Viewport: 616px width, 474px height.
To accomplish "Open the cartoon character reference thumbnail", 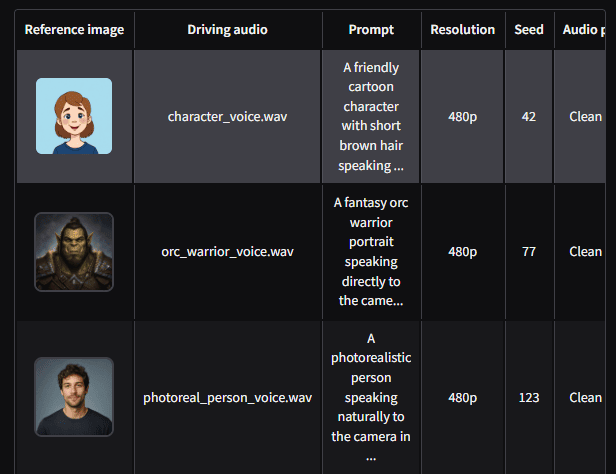I will tap(74, 116).
